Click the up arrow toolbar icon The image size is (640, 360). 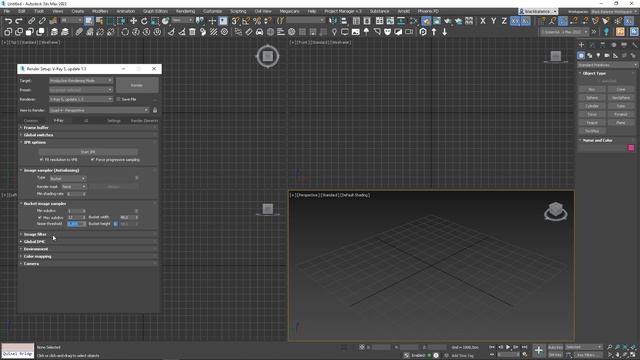click(x=434, y=31)
